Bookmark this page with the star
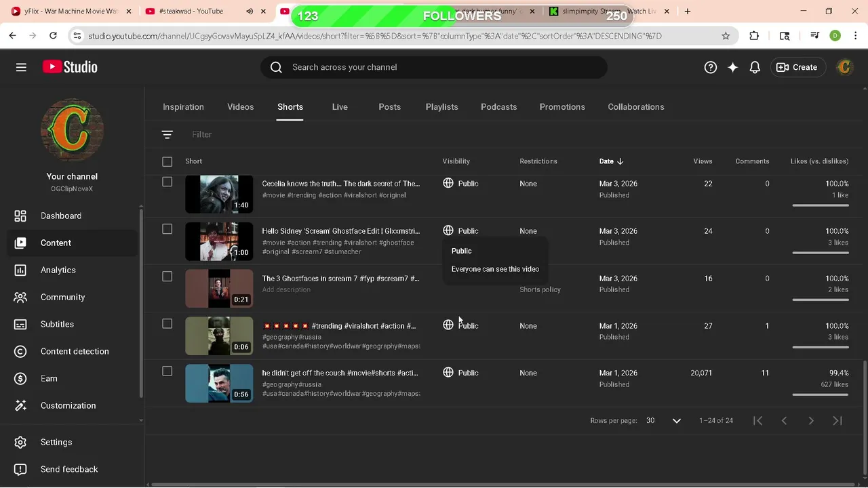868x488 pixels. click(x=726, y=36)
